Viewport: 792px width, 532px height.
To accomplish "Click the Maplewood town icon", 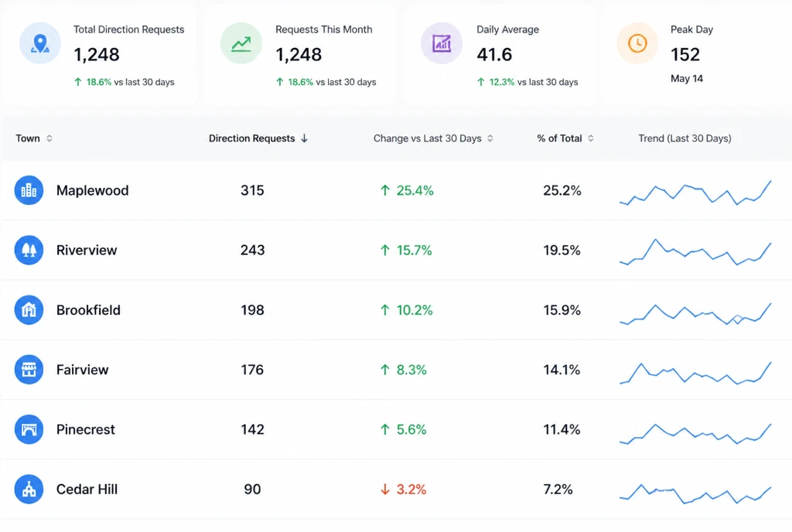I will pos(29,190).
